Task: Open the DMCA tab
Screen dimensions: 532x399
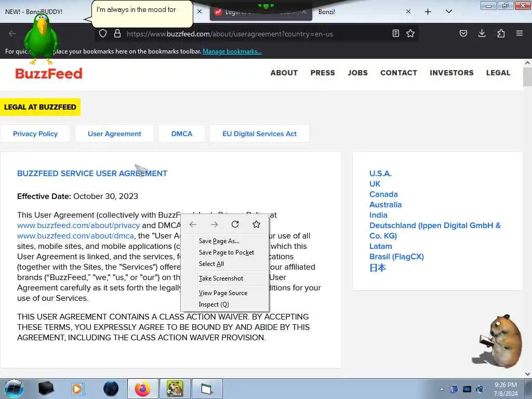Action: pos(181,134)
